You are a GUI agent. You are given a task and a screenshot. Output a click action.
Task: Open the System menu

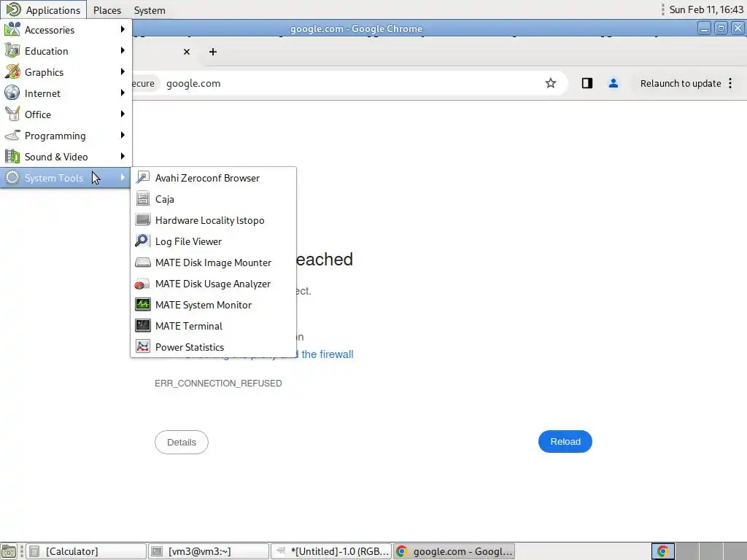pos(150,10)
